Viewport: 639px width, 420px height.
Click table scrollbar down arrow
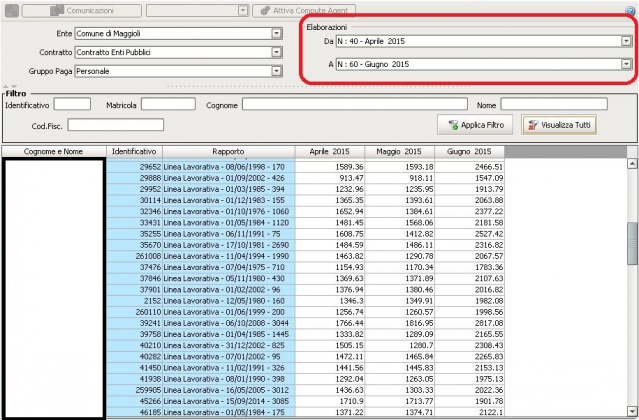632,411
